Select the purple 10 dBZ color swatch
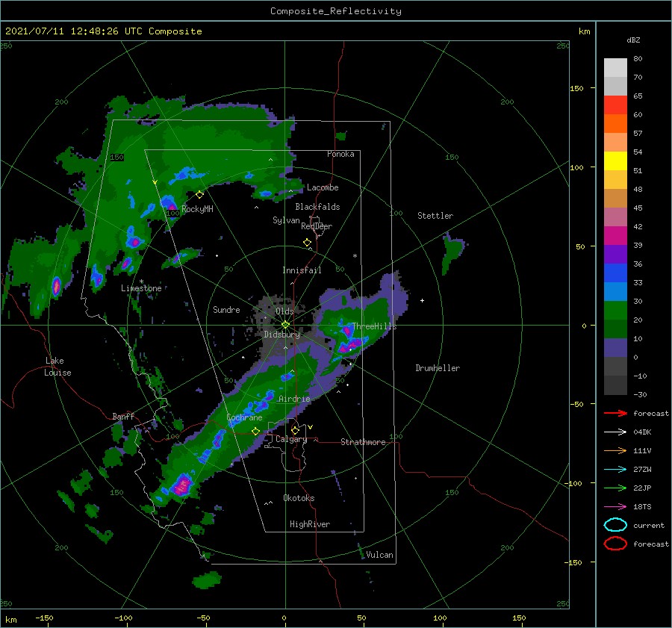Screen dimensions: 672x628 point(615,348)
